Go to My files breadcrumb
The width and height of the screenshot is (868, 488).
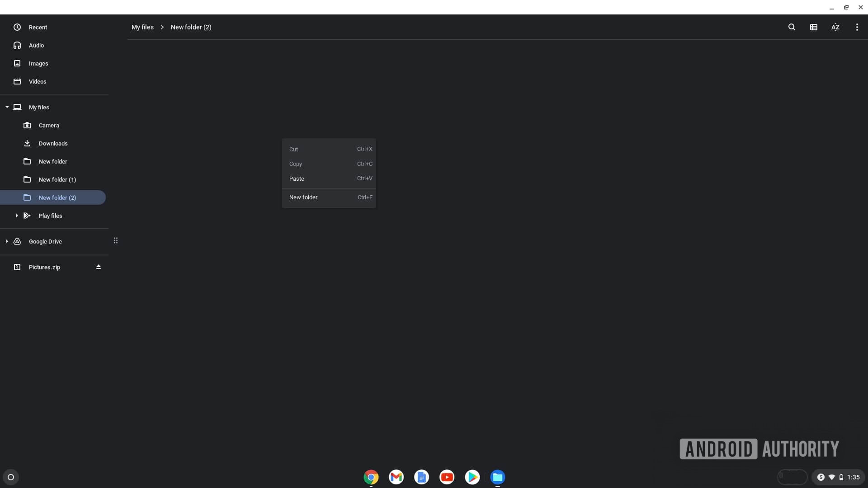click(x=142, y=27)
